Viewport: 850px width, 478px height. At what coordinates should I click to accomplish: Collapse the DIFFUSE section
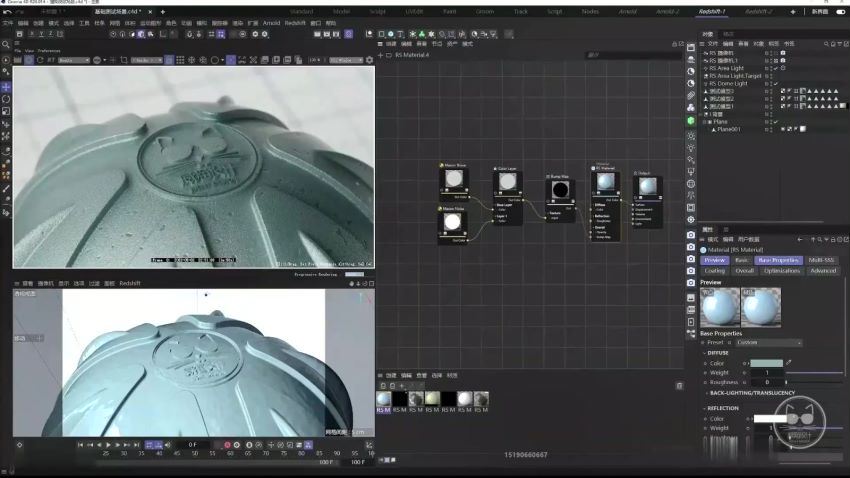click(705, 353)
